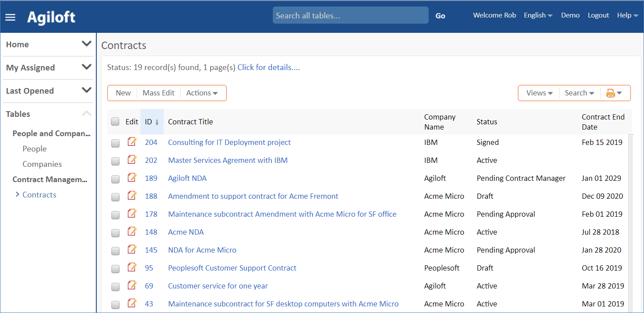Click the edit icon for contract 204
The width and height of the screenshot is (644, 313).
pos(132,142)
